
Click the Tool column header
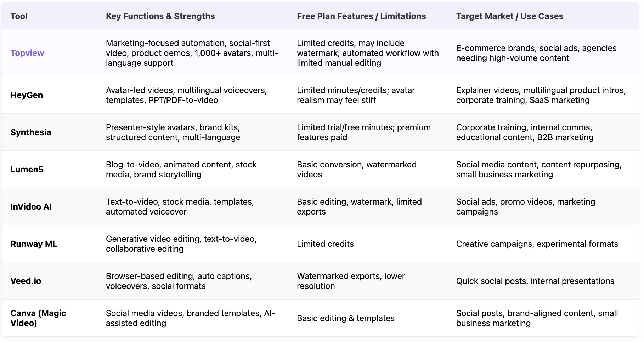pyautogui.click(x=19, y=16)
